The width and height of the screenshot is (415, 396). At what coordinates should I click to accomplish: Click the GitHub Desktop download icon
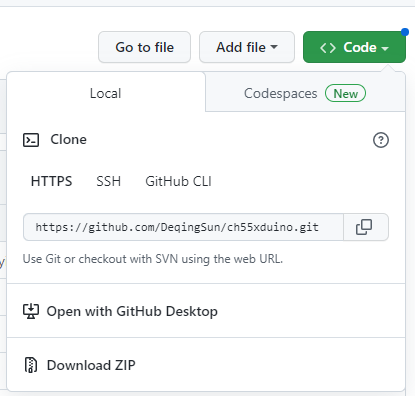[x=31, y=311]
